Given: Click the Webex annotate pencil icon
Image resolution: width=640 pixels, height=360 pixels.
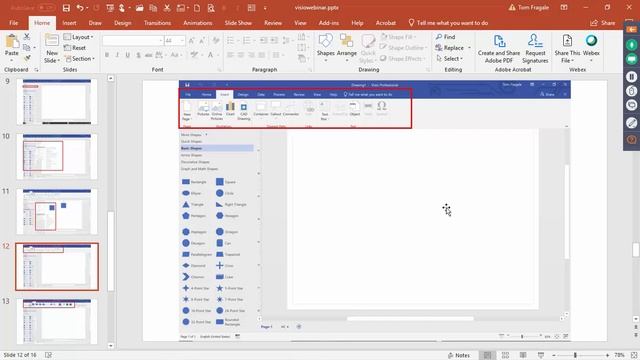Looking at the screenshot, I should tap(631, 122).
